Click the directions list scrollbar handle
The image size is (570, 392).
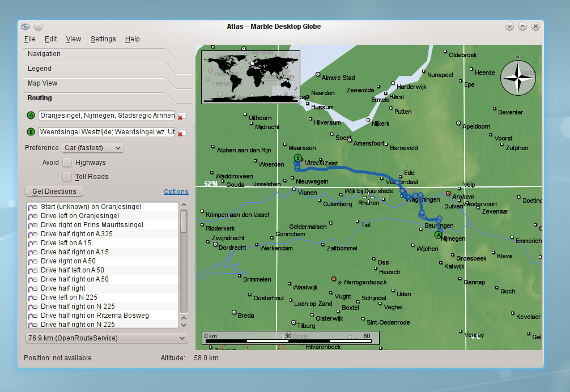tap(184, 221)
